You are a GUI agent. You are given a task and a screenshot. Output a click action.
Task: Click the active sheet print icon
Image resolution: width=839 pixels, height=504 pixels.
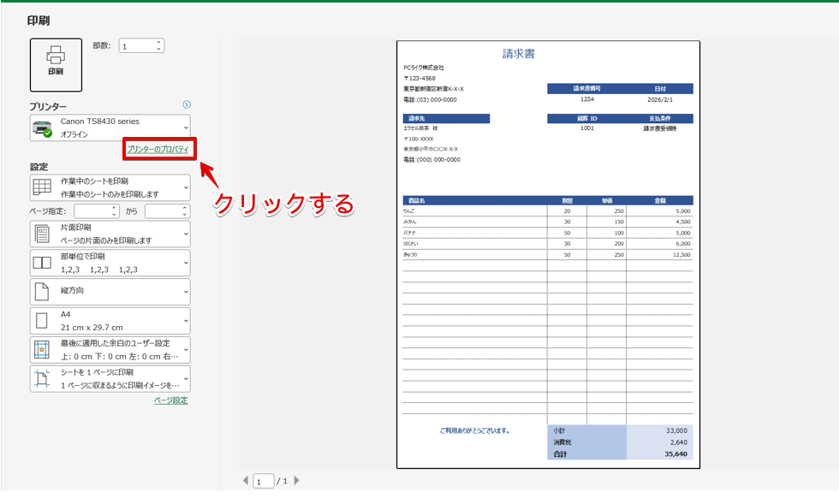tap(42, 187)
